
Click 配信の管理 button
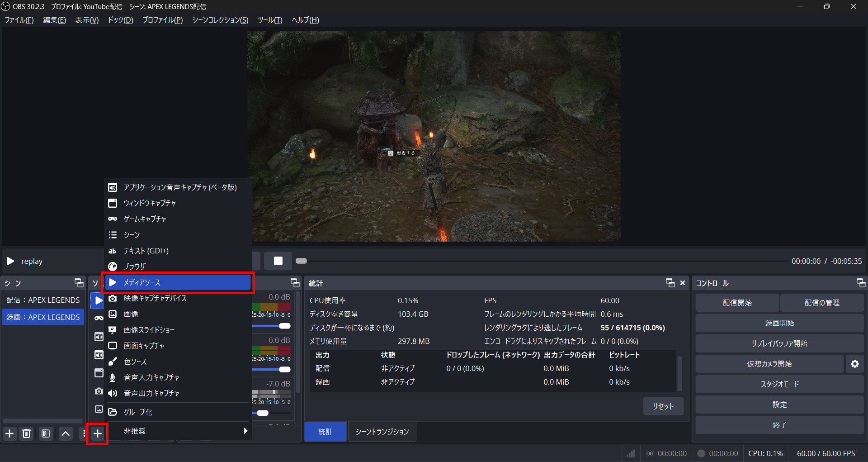pyautogui.click(x=822, y=303)
